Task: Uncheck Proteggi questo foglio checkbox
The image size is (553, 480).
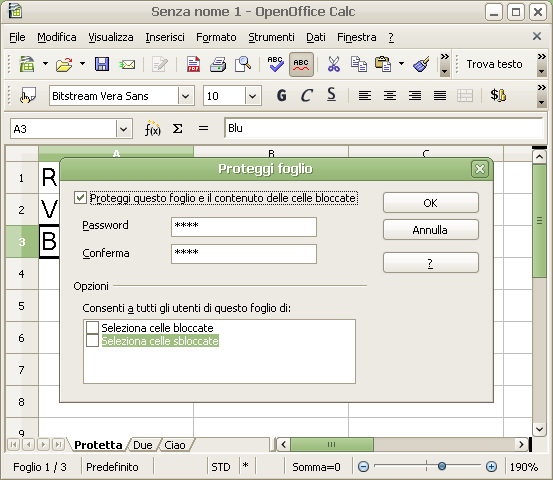Action: pos(80,198)
